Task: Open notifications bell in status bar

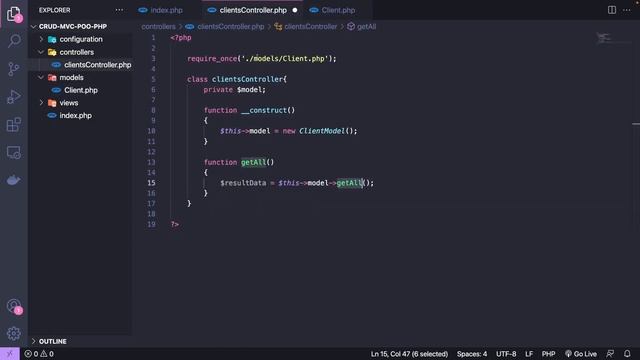Action: click(x=627, y=354)
